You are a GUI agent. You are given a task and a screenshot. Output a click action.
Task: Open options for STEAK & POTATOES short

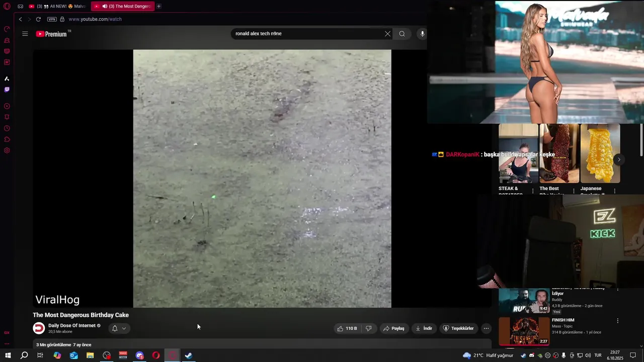533,191
